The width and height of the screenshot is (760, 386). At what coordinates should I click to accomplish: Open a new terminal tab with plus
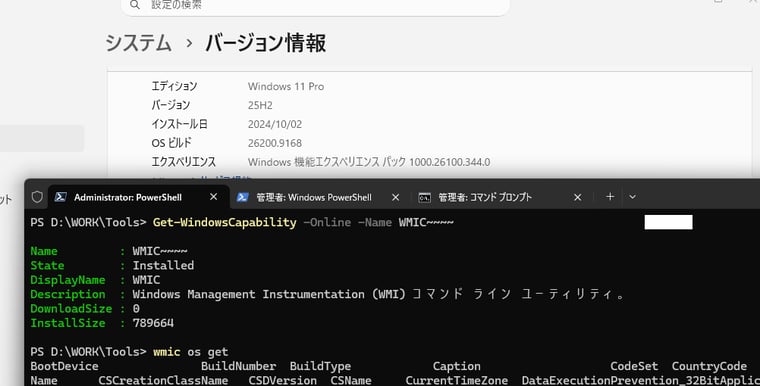tap(610, 196)
